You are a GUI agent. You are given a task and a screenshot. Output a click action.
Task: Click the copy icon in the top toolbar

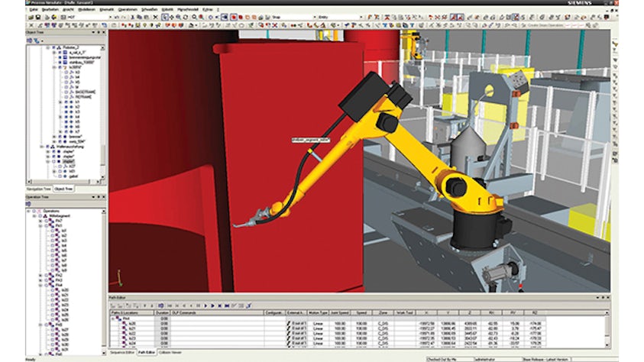(140, 18)
